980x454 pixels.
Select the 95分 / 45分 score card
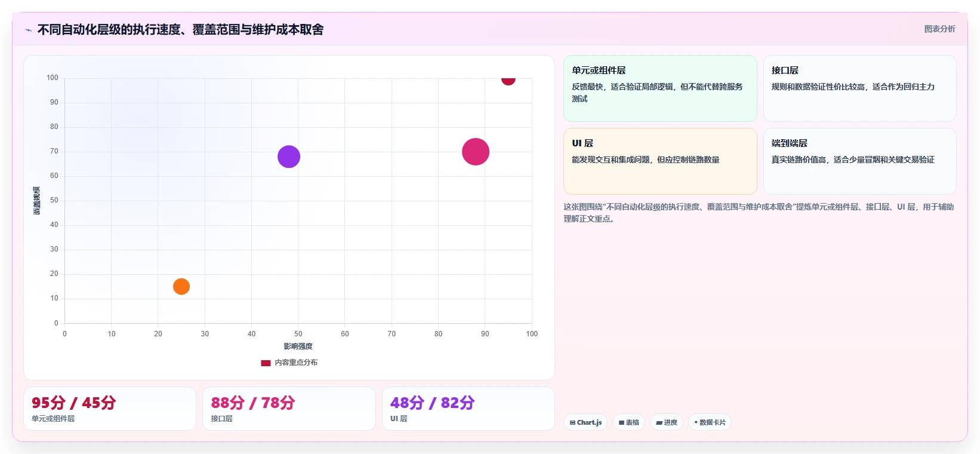(110, 409)
